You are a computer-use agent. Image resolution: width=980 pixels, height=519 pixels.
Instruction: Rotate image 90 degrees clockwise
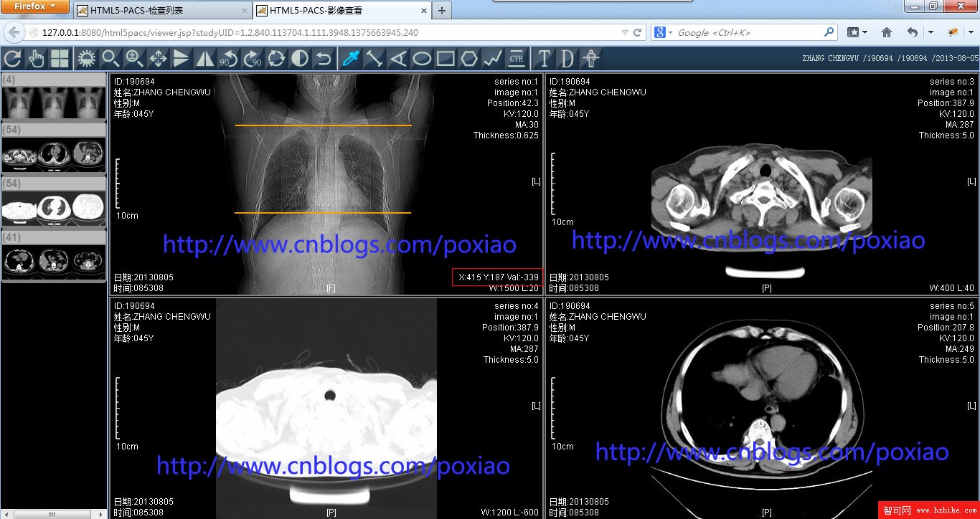[253, 59]
